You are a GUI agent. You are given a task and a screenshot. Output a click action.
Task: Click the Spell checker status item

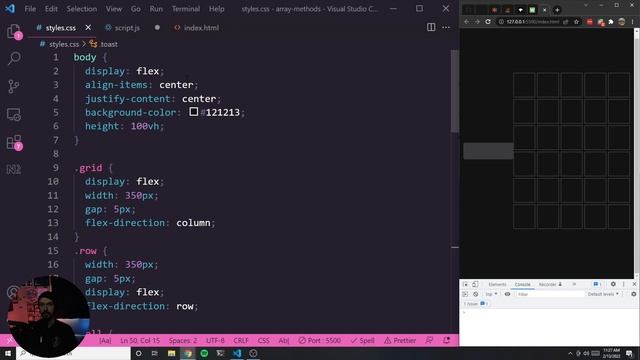coord(362,340)
